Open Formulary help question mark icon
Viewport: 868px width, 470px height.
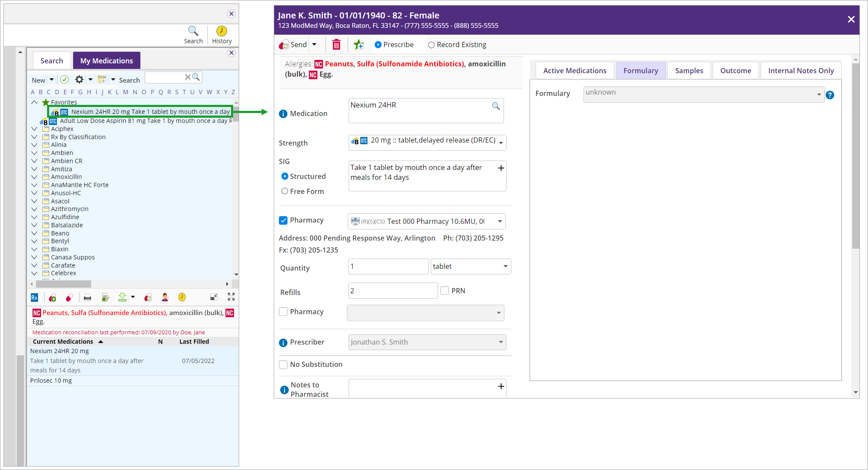830,95
